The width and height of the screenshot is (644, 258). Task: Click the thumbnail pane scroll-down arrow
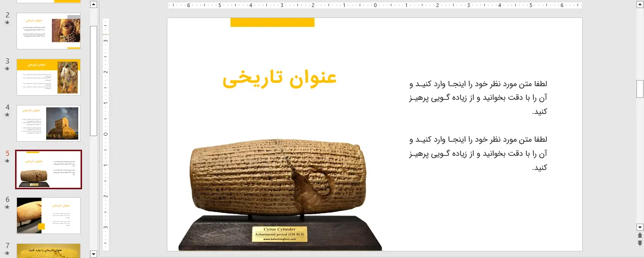(93, 254)
